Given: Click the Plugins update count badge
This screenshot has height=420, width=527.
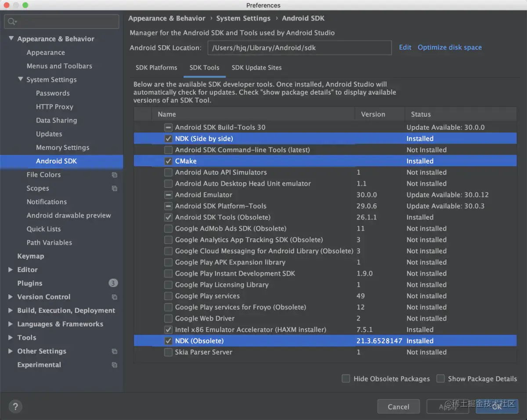Looking at the screenshot, I should click(113, 283).
